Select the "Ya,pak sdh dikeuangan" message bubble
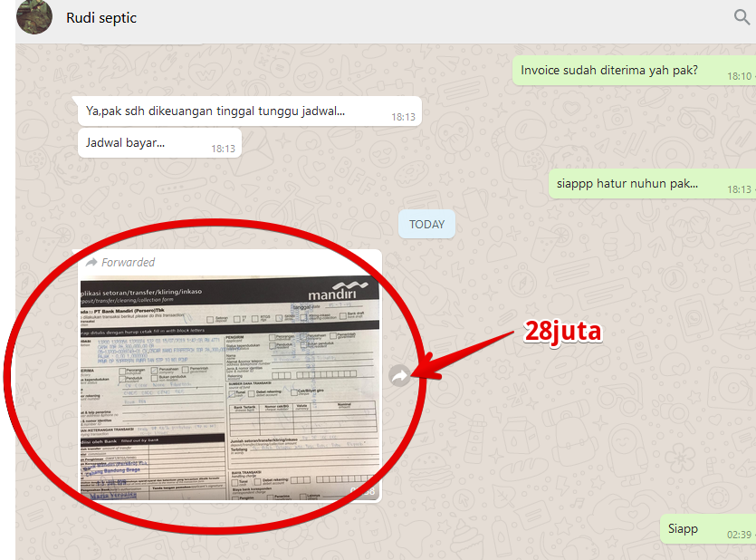Viewport: 756px width, 560px height. point(215,111)
